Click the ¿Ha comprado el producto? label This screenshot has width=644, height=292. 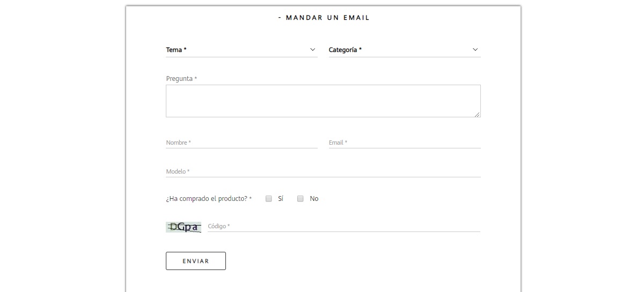click(208, 199)
